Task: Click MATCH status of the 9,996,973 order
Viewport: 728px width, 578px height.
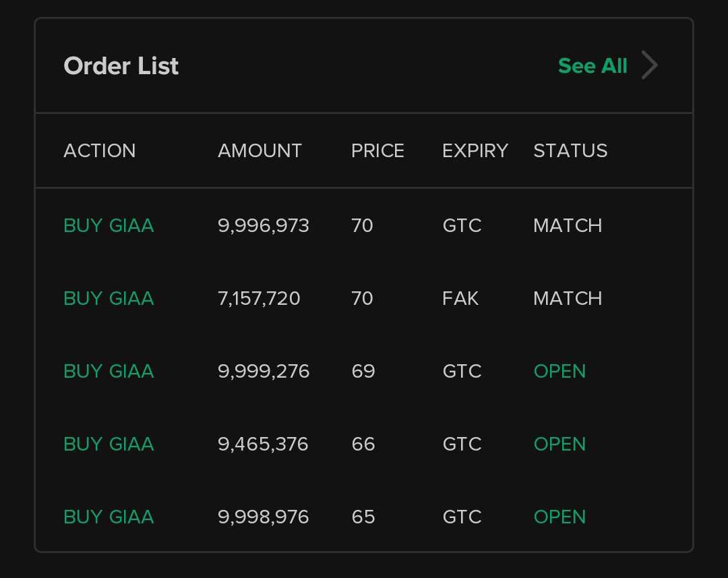Action: 568,225
